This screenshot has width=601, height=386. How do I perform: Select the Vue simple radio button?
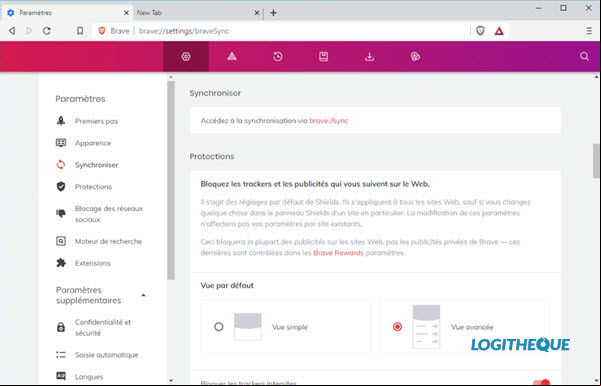pos(218,327)
